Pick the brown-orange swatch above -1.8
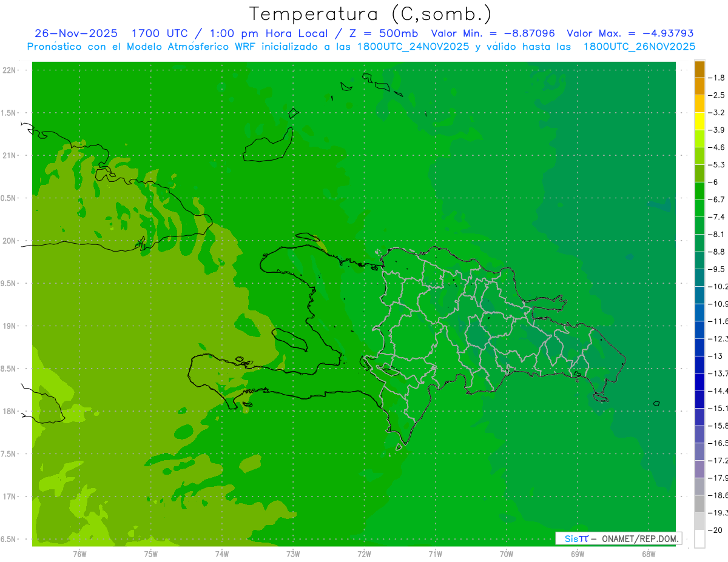Screen dimensions: 728x562 (x=699, y=69)
